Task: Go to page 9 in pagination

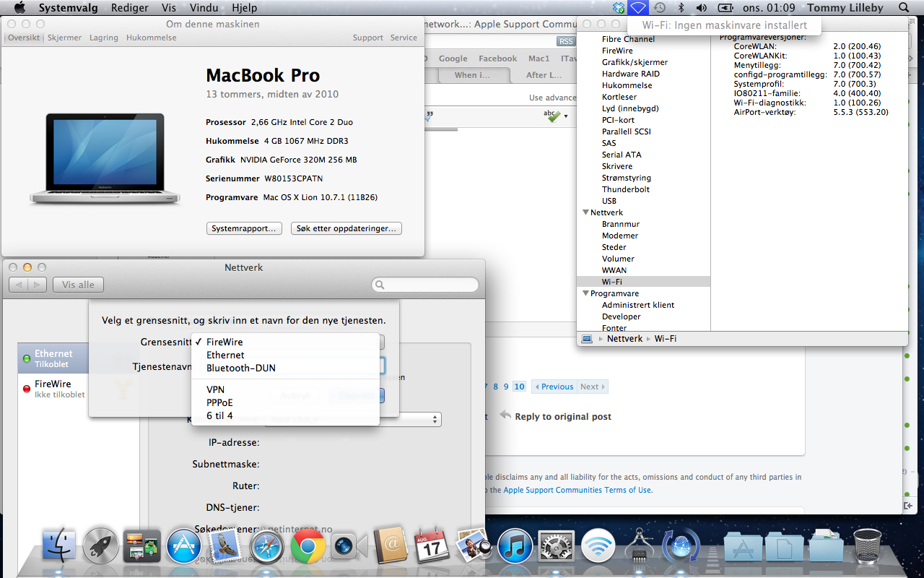Action: point(506,387)
